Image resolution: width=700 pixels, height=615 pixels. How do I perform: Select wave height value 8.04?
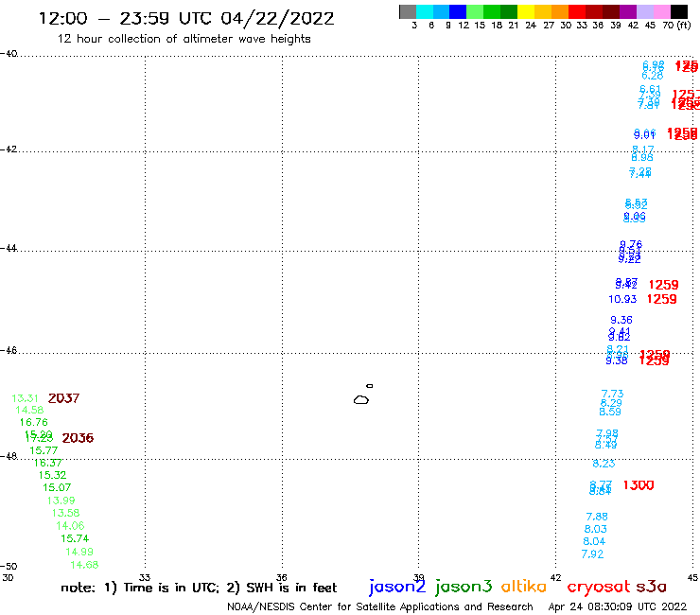click(x=594, y=542)
